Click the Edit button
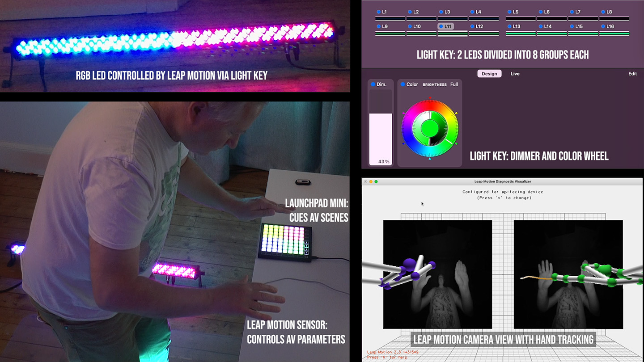 pos(632,74)
